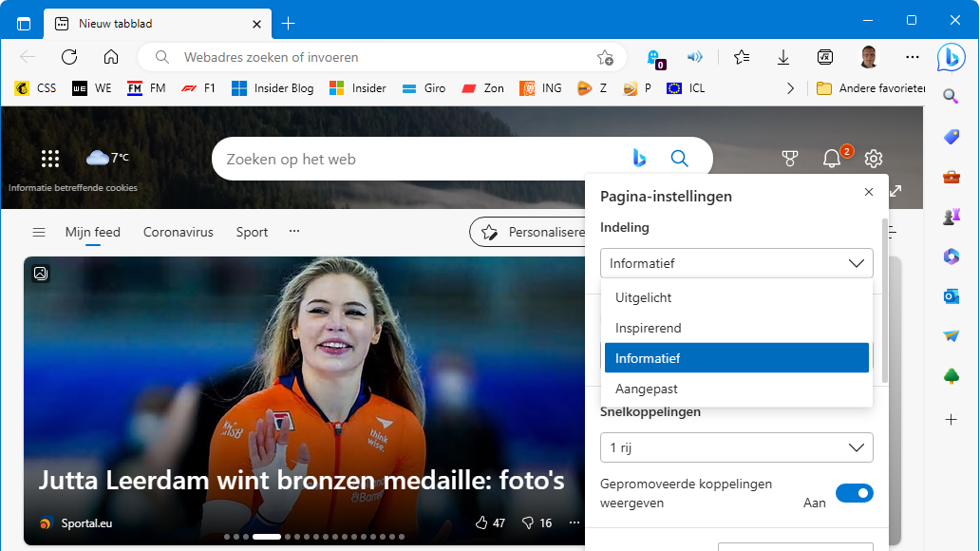This screenshot has height=551, width=980.
Task: Choose Uitgelicht layout option
Action: pos(736,297)
